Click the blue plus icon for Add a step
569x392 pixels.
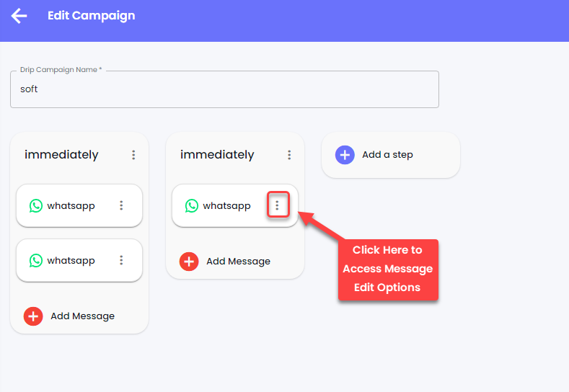[345, 155]
